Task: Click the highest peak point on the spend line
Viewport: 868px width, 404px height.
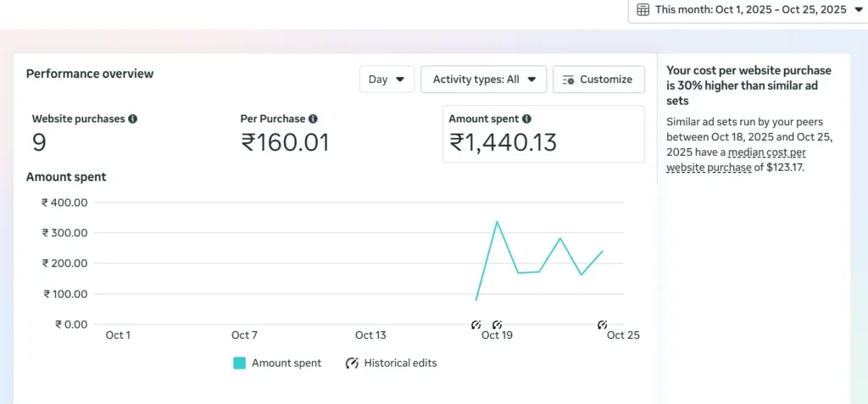Action: pos(497,222)
